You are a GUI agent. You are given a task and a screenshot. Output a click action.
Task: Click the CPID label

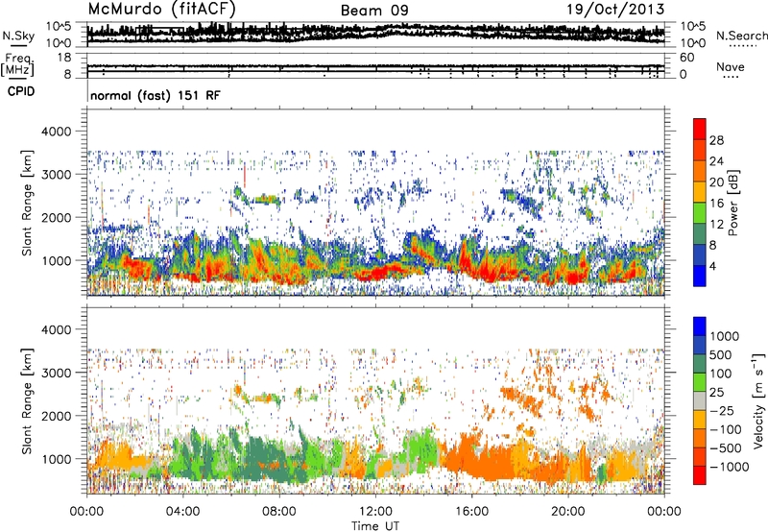click(x=21, y=91)
